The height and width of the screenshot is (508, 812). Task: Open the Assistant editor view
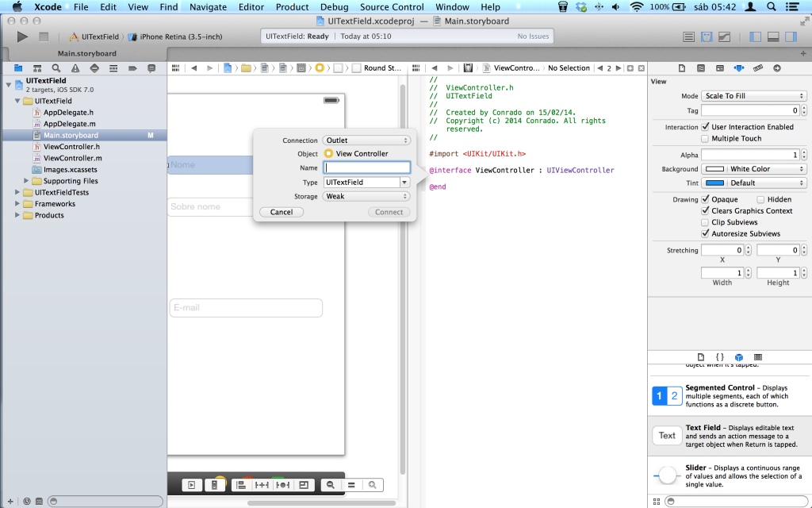tap(707, 37)
